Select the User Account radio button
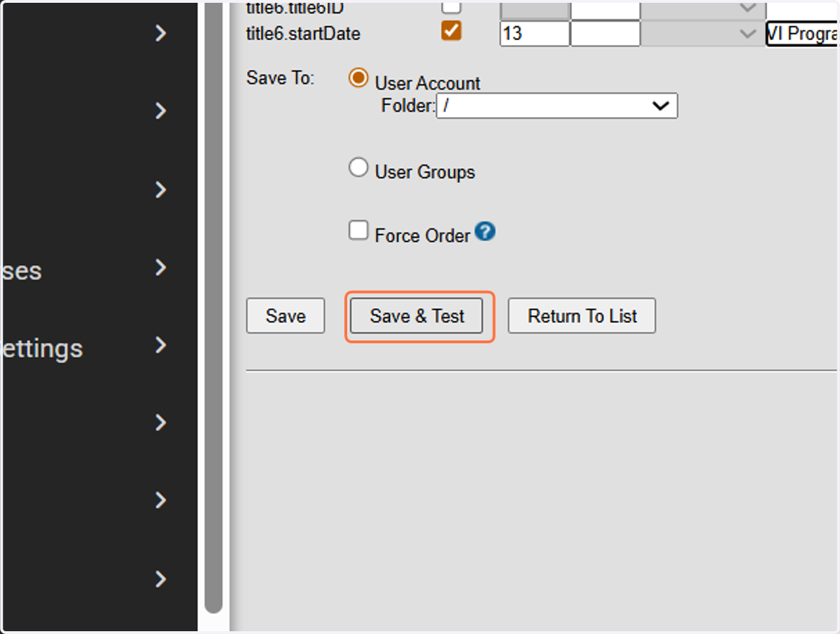 pyautogui.click(x=358, y=78)
